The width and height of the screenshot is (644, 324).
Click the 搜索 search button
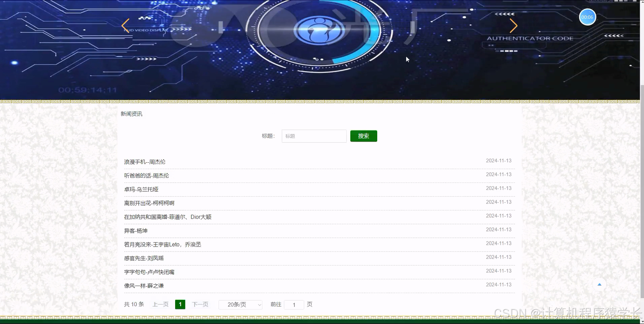click(x=363, y=136)
